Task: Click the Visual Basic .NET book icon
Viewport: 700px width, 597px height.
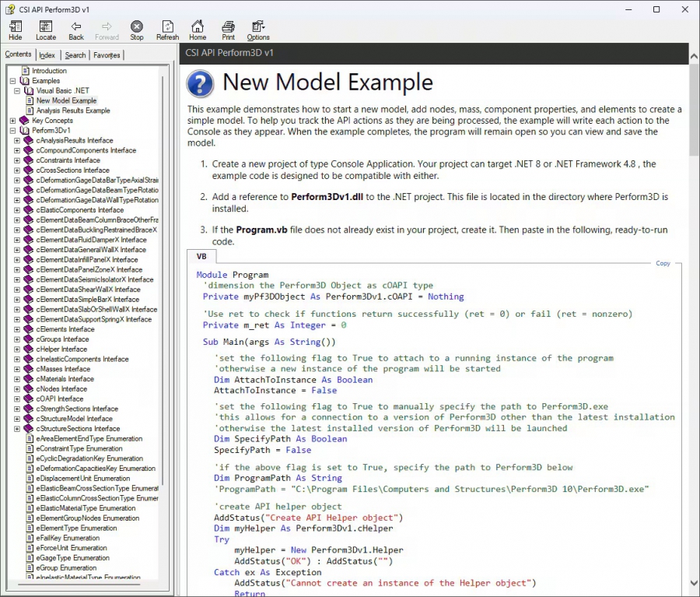Action: 29,91
